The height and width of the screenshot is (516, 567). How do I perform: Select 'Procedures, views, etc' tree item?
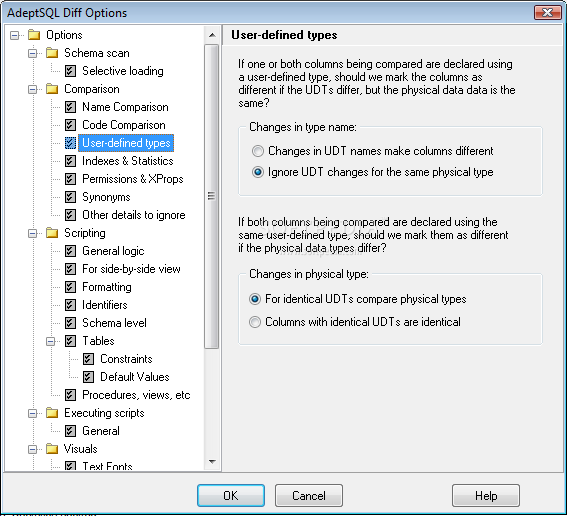[136, 395]
